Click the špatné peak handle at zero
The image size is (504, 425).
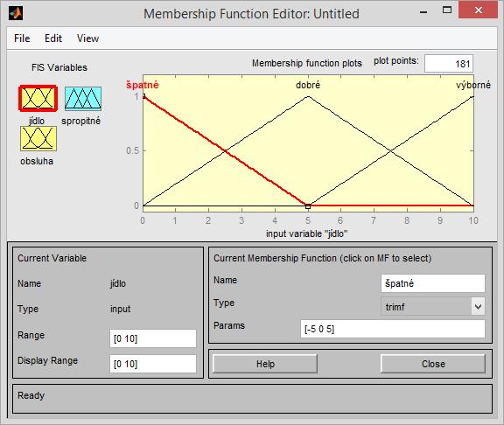[x=143, y=96]
